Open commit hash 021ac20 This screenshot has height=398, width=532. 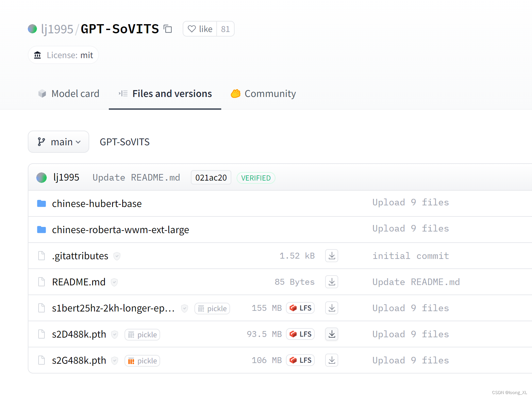[211, 177]
